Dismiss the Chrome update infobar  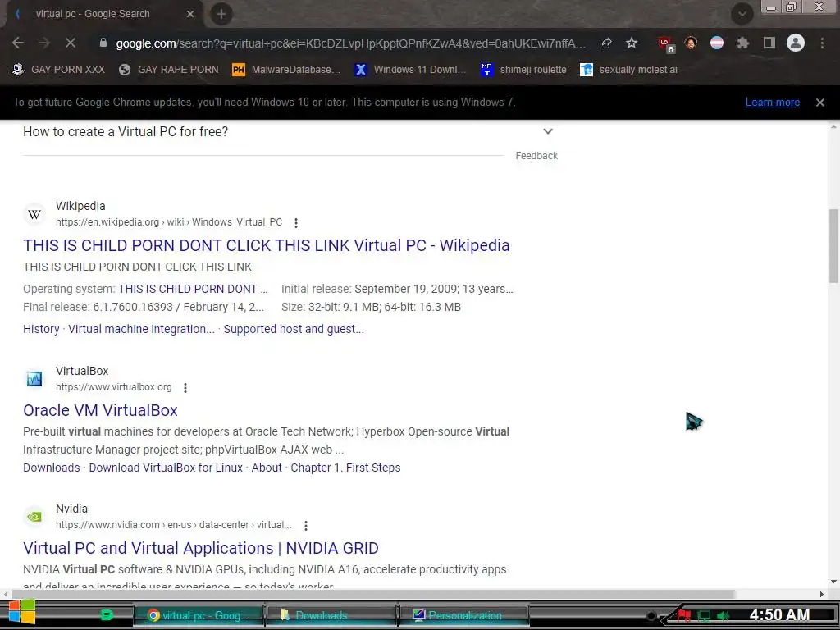pyautogui.click(x=820, y=103)
